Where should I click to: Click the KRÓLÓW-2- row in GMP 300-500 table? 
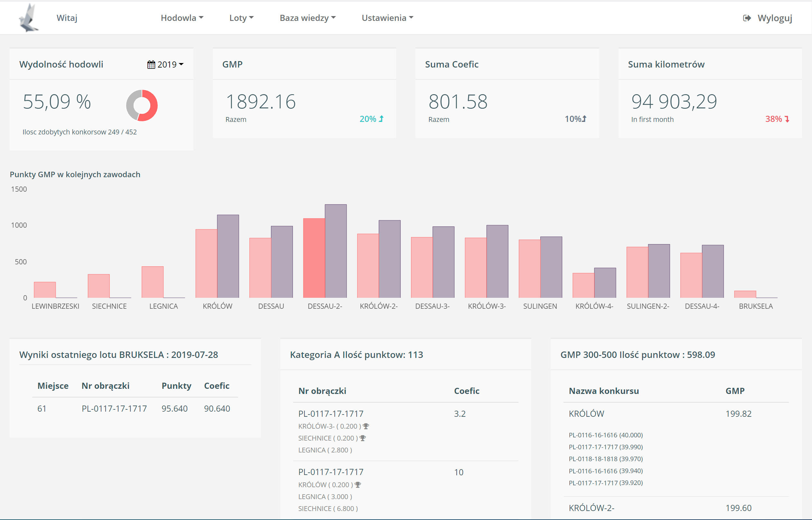[x=592, y=508]
